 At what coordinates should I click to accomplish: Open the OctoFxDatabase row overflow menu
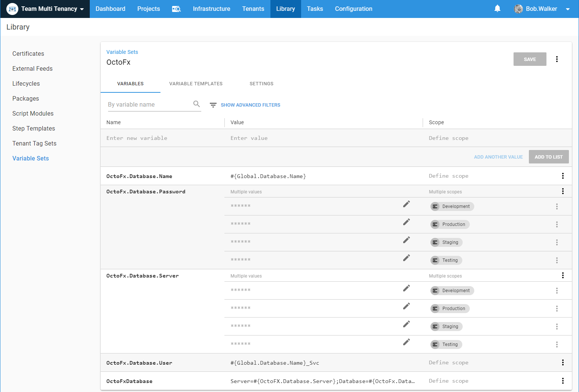[563, 381]
